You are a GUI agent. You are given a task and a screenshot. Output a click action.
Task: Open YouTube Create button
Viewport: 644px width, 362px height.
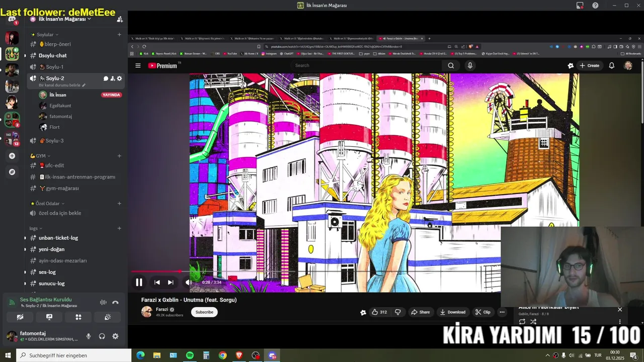pyautogui.click(x=590, y=65)
